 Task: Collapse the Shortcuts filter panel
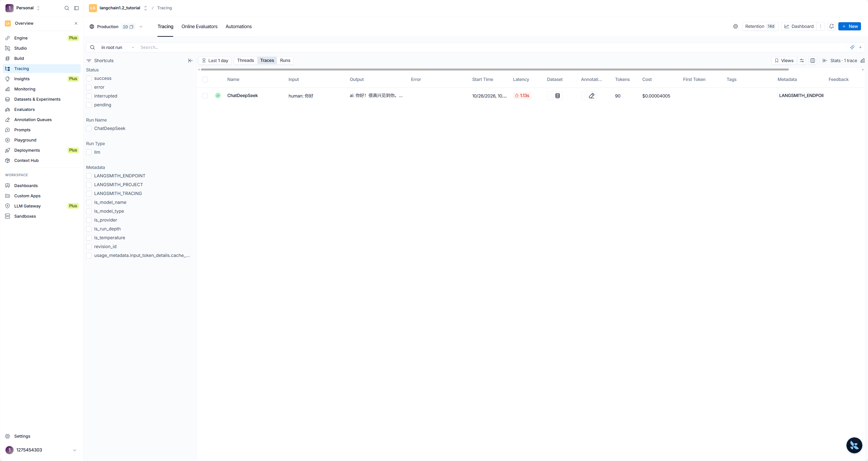pos(190,61)
